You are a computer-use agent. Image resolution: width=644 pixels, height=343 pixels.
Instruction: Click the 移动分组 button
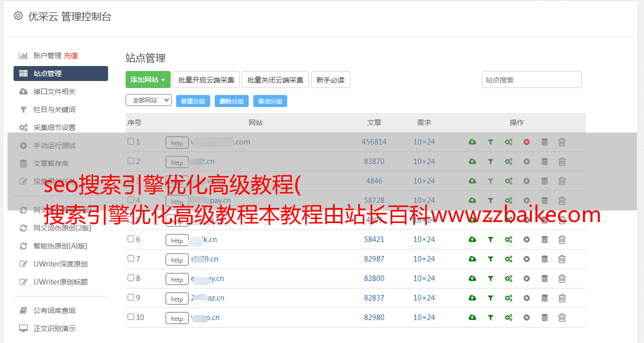pos(270,101)
